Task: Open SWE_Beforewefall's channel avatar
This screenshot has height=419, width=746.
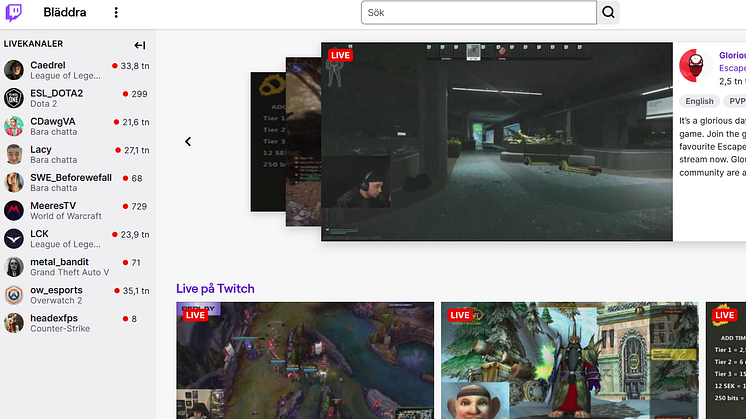Action: (14, 182)
